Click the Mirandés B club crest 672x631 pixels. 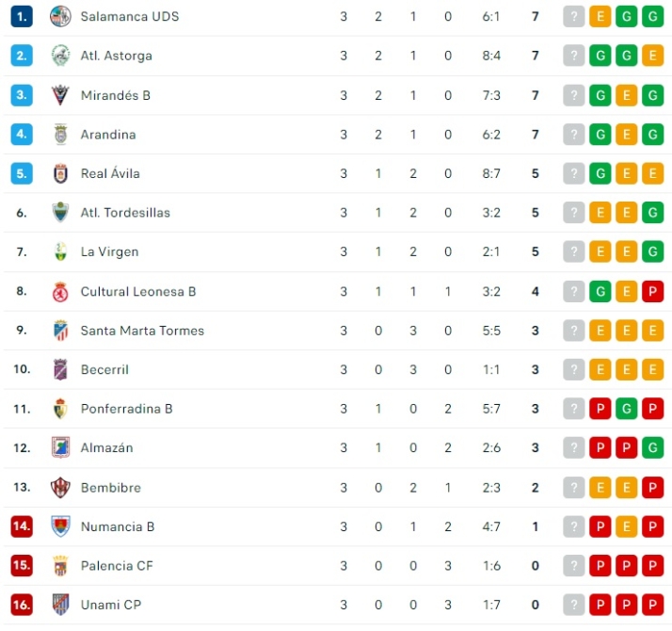(60, 95)
